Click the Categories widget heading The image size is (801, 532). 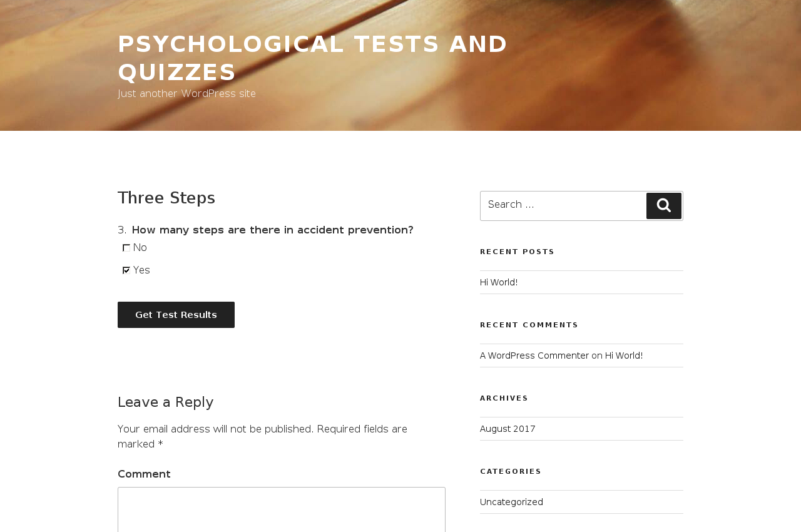pyautogui.click(x=511, y=471)
